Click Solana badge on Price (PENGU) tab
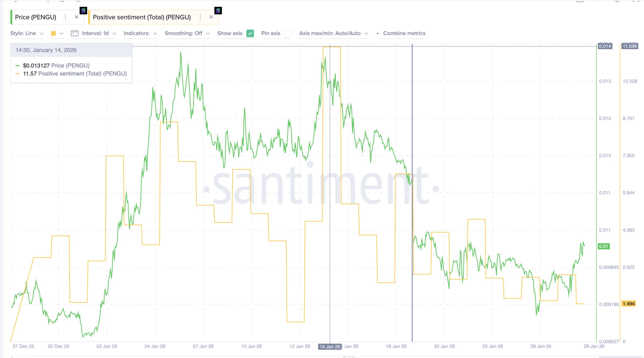 coord(83,11)
